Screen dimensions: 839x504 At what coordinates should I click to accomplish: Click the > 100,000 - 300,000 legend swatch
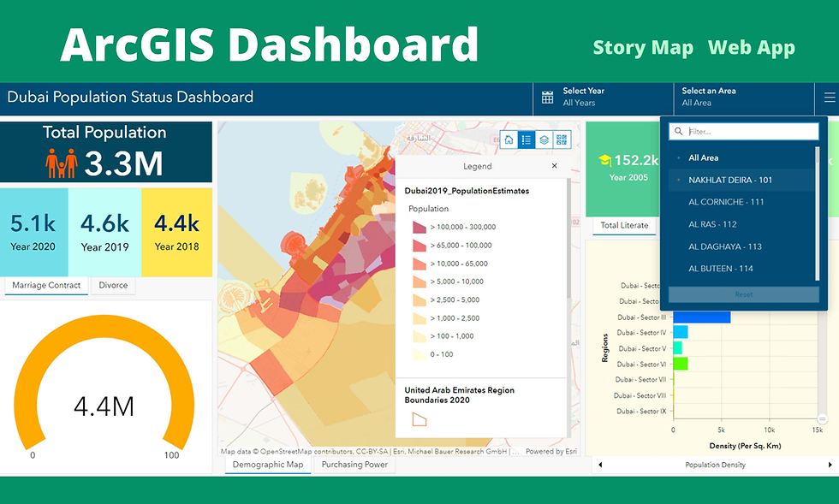pyautogui.click(x=419, y=227)
